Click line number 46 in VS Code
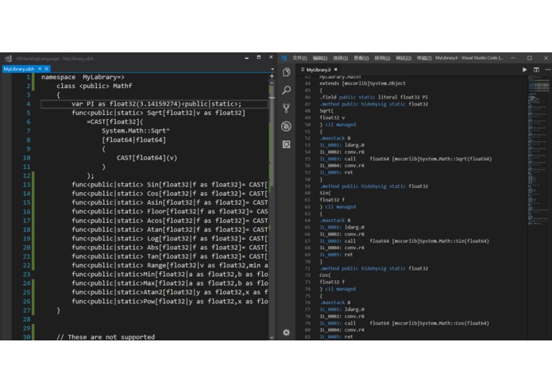This screenshot has width=552, height=392. click(x=307, y=97)
